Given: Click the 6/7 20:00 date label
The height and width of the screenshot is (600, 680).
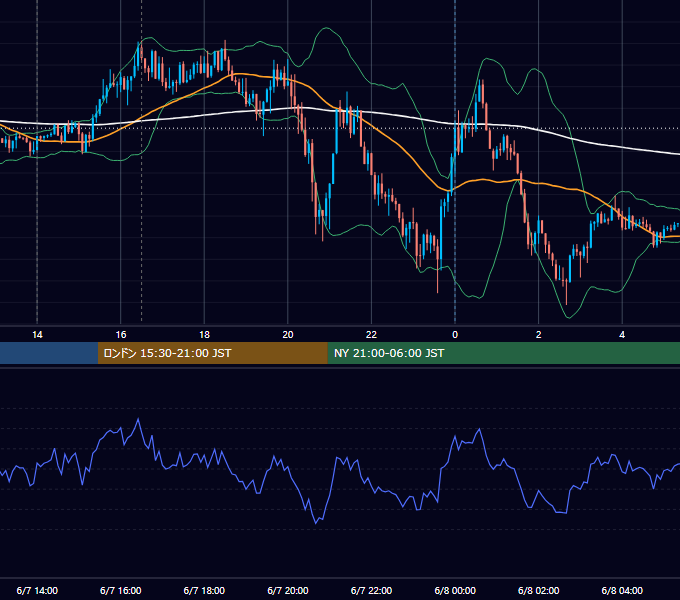Looking at the screenshot, I should click(x=288, y=590).
